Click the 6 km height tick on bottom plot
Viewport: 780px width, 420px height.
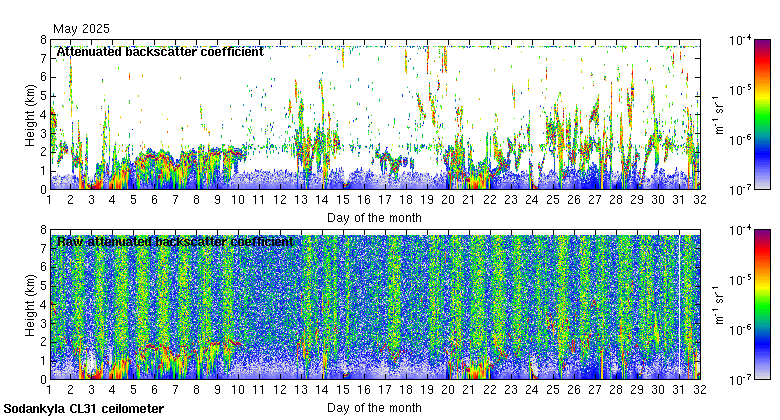(43, 267)
